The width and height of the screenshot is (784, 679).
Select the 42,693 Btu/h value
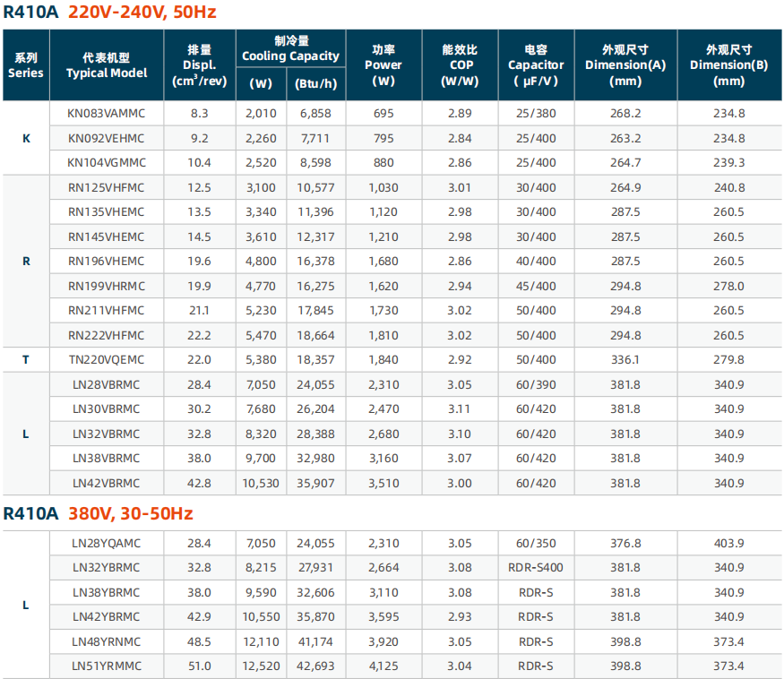coord(315,666)
